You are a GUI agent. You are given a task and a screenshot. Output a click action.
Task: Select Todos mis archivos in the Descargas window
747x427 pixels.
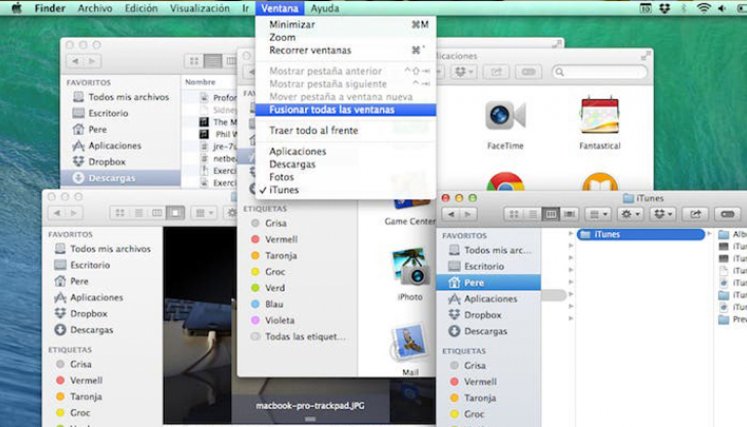129,97
